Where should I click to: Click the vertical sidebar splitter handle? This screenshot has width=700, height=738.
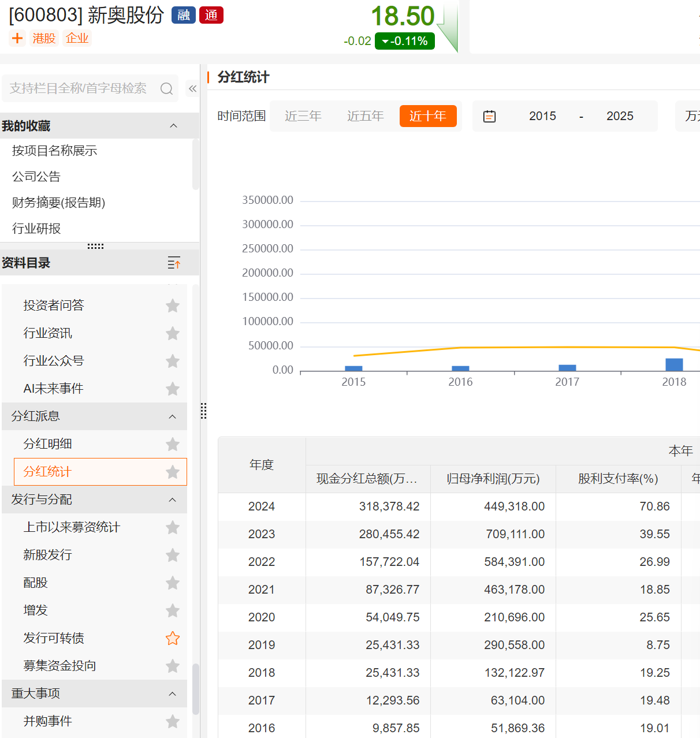(203, 411)
